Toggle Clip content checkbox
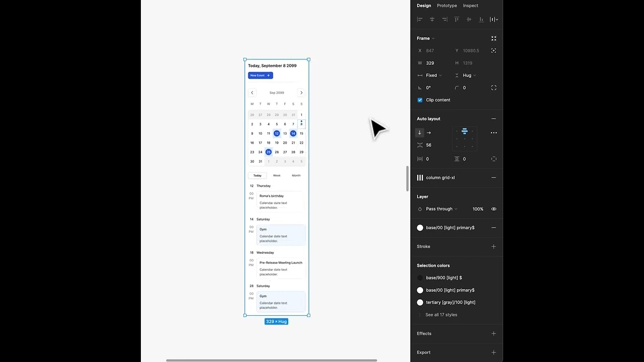The image size is (644, 362). point(420,100)
